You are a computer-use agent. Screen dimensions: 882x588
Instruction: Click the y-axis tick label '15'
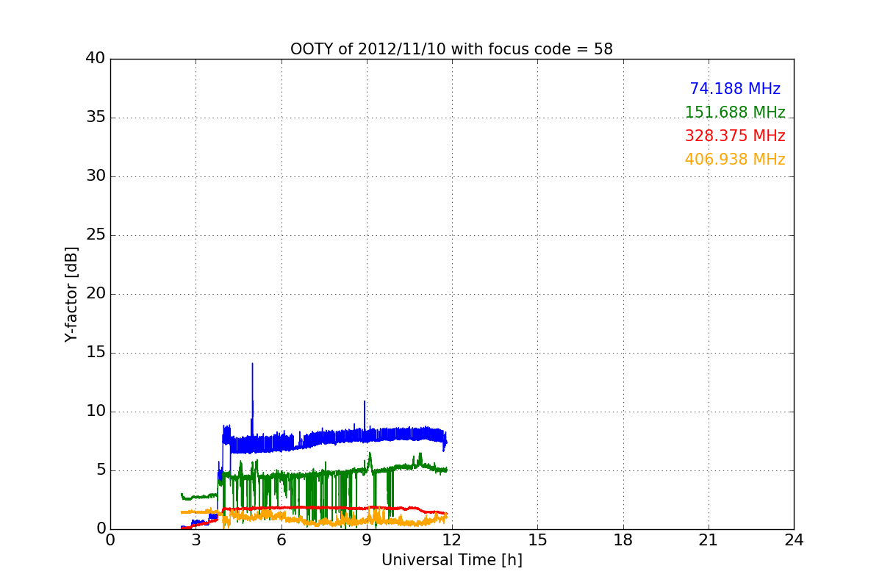click(96, 353)
